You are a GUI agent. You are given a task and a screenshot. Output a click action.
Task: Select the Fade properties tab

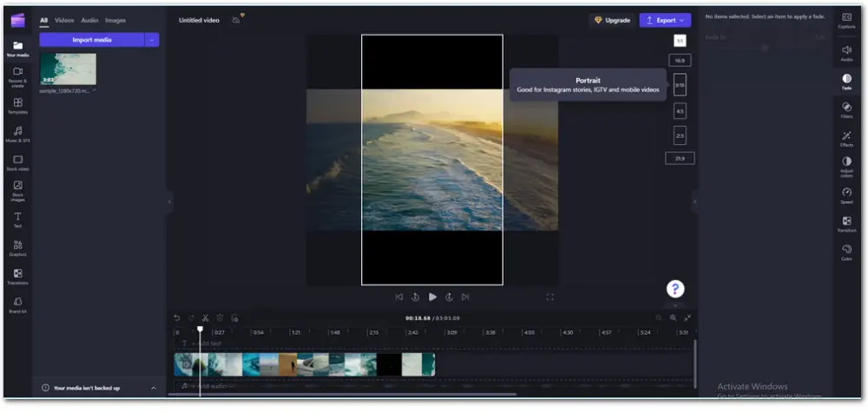tap(846, 82)
